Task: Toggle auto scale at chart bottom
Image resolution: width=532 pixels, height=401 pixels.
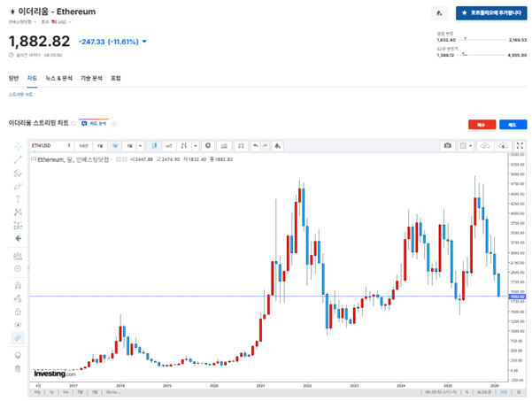Action: click(504, 392)
